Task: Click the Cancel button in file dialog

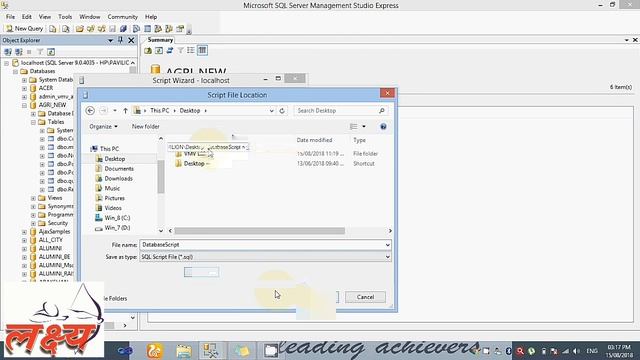Action: point(365,297)
